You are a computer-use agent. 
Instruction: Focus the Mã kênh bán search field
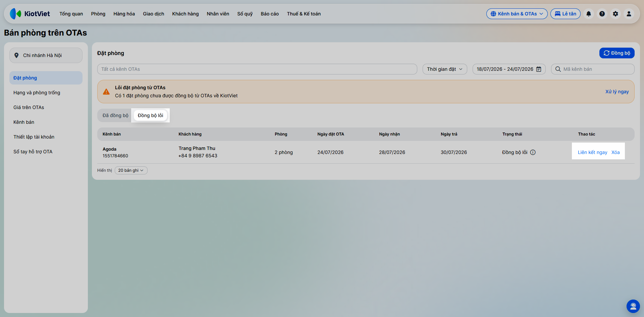click(593, 69)
